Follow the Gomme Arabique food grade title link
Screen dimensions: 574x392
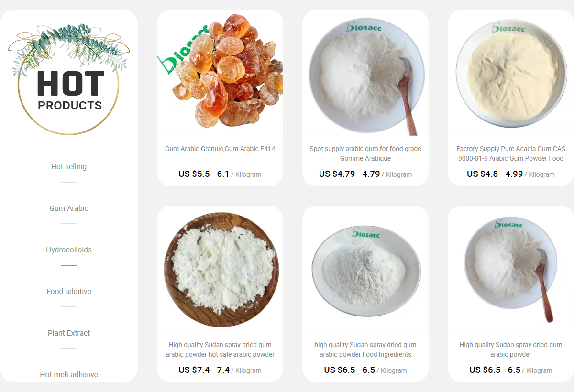pos(365,153)
